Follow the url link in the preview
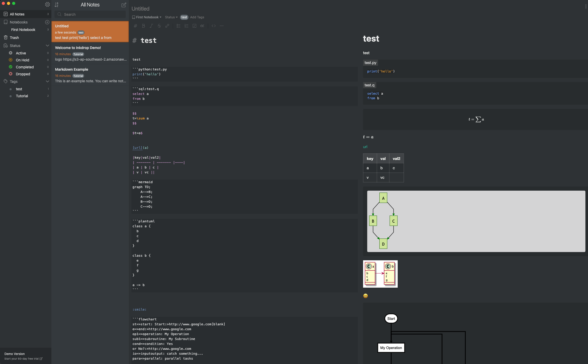This screenshot has height=364, width=588. click(x=365, y=147)
